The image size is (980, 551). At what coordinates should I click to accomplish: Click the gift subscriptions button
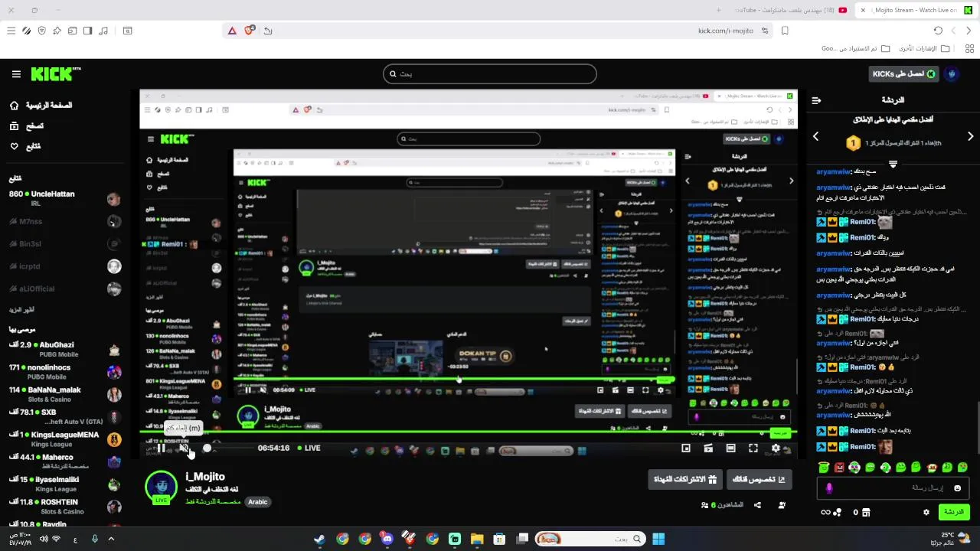[x=685, y=480]
